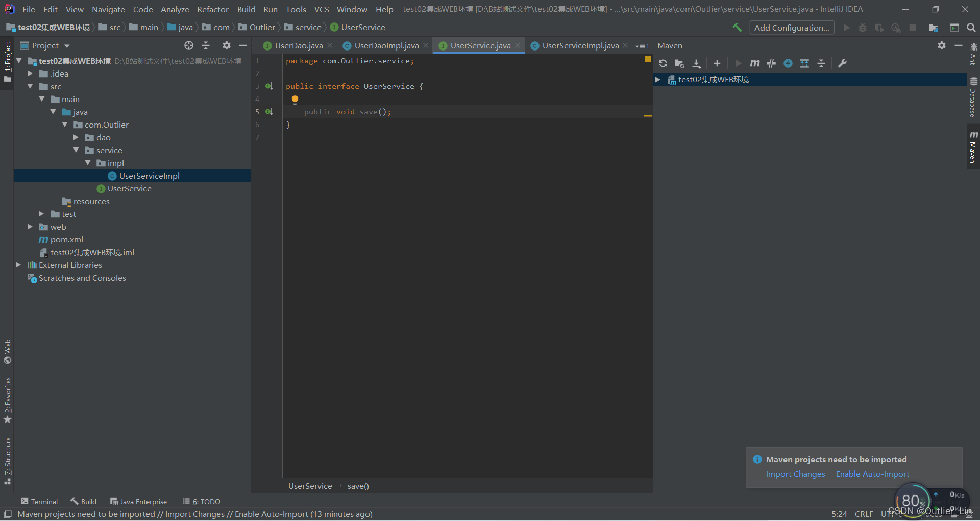Open Database side tool window
Image resolution: width=980 pixels, height=521 pixels.
tap(973, 97)
